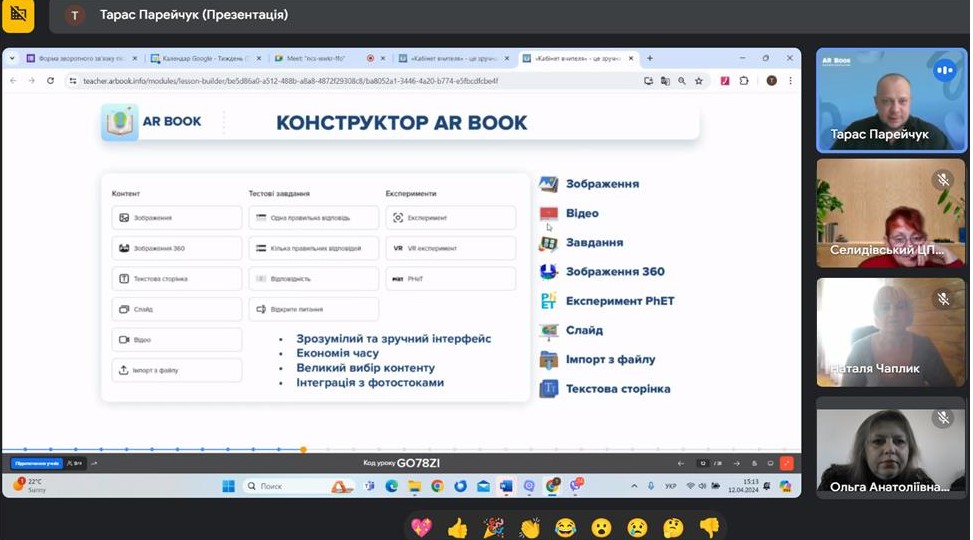Reload the browser page

point(50,81)
